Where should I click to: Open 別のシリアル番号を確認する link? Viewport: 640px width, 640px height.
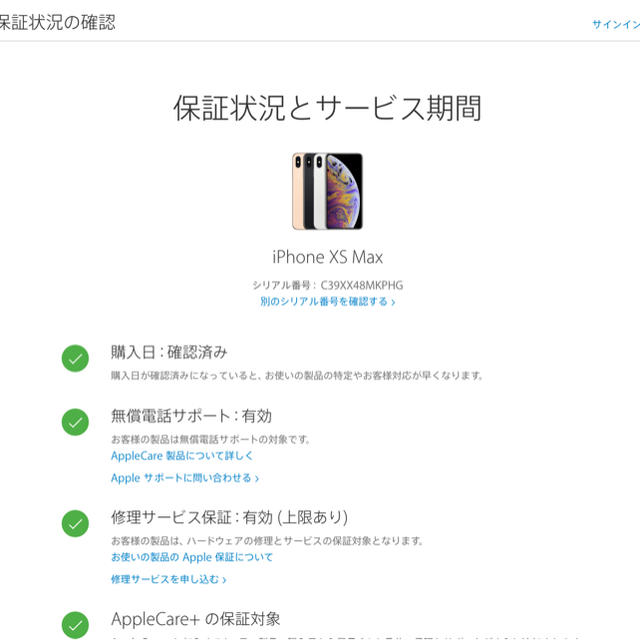click(328, 302)
